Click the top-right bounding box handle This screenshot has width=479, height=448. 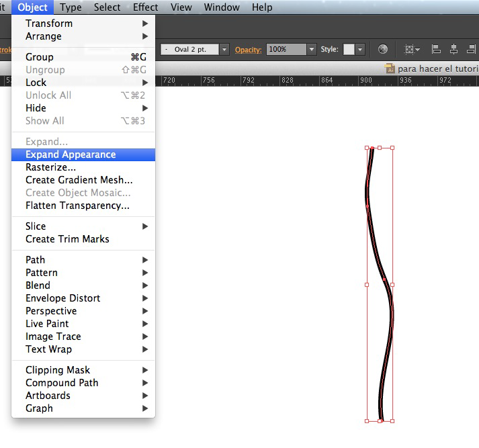point(392,148)
